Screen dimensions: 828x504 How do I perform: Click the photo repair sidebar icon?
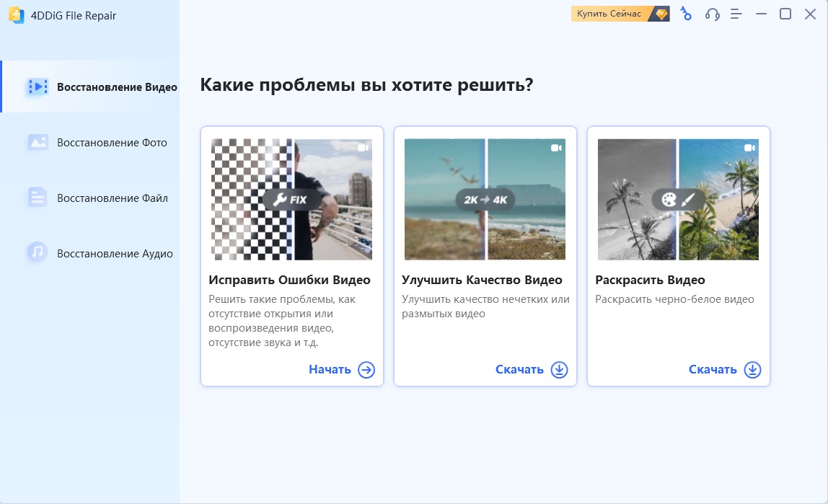coord(38,142)
